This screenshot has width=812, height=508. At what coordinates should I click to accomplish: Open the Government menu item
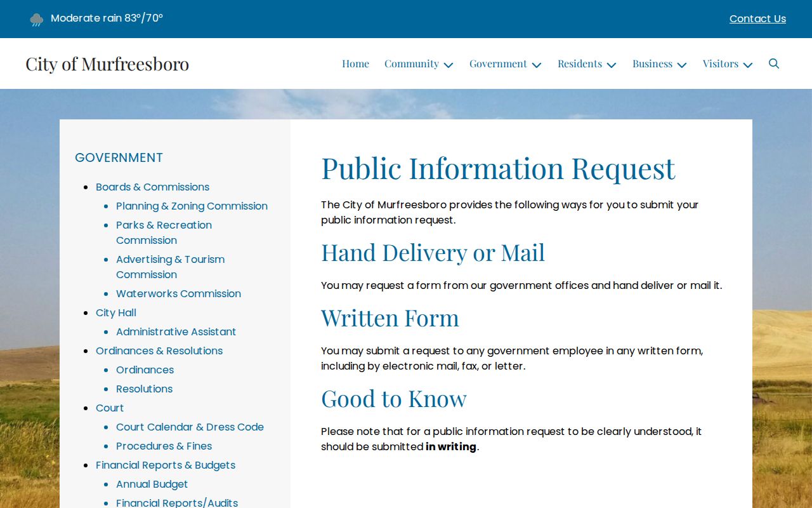click(x=498, y=63)
